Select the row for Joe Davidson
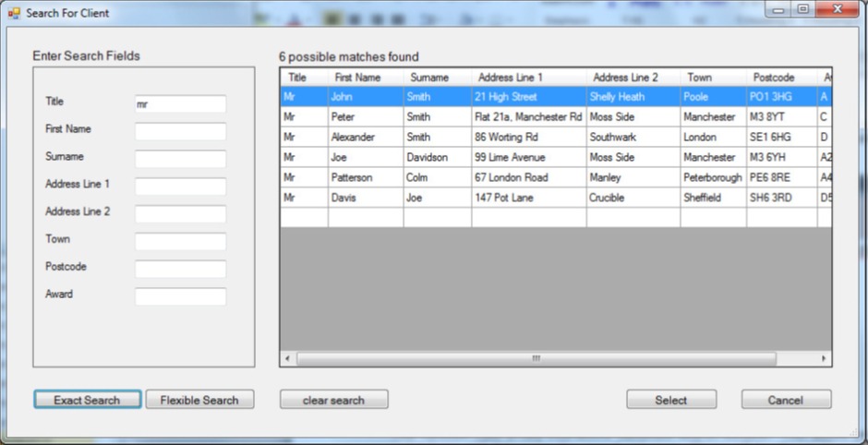The width and height of the screenshot is (868, 445). [366, 158]
